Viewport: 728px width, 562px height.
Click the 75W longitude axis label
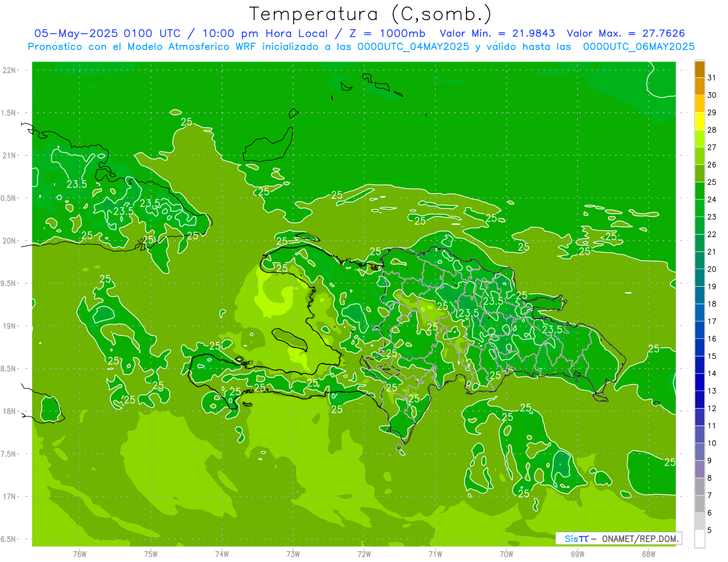tap(151, 554)
